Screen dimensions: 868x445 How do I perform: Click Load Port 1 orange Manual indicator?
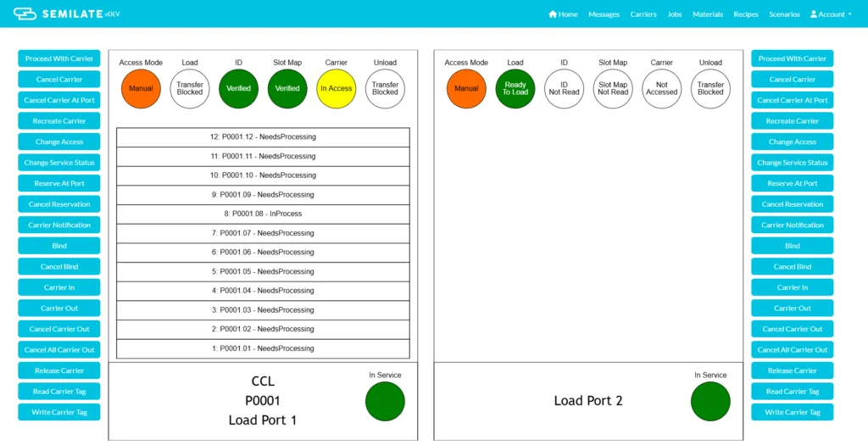pyautogui.click(x=142, y=88)
